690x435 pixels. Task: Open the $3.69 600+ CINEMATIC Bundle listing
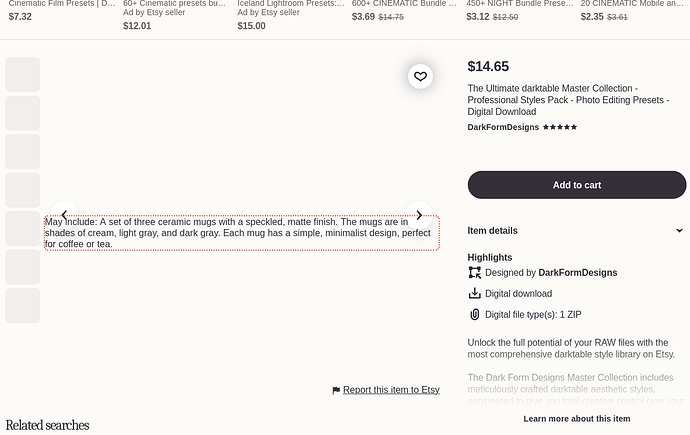404,11
